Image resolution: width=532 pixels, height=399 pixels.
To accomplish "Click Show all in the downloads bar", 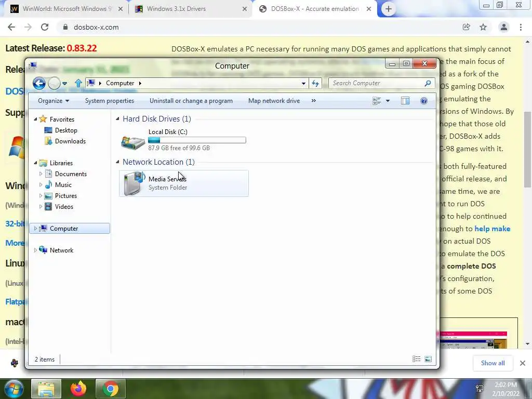I will [x=493, y=363].
